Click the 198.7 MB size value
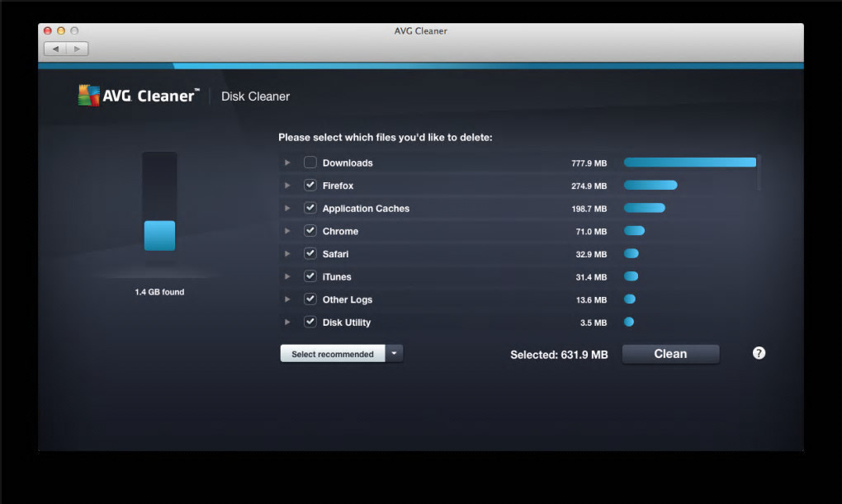Viewport: 842px width, 504px height. coord(589,209)
